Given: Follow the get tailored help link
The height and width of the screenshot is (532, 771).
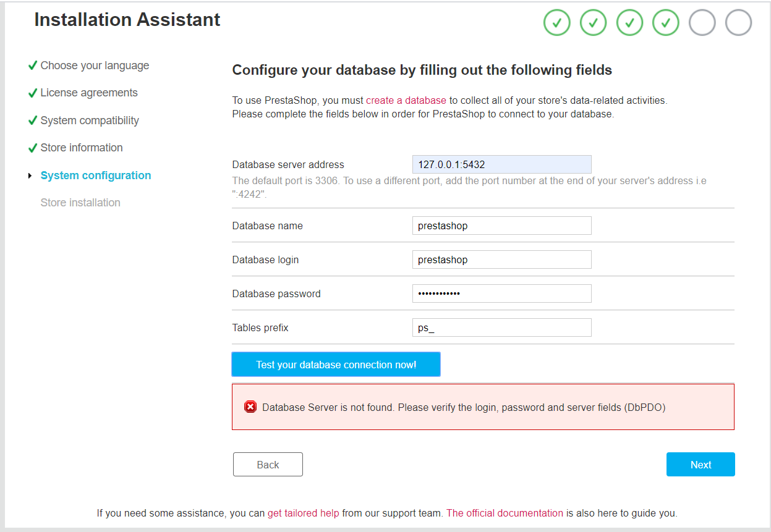Looking at the screenshot, I should point(303,513).
